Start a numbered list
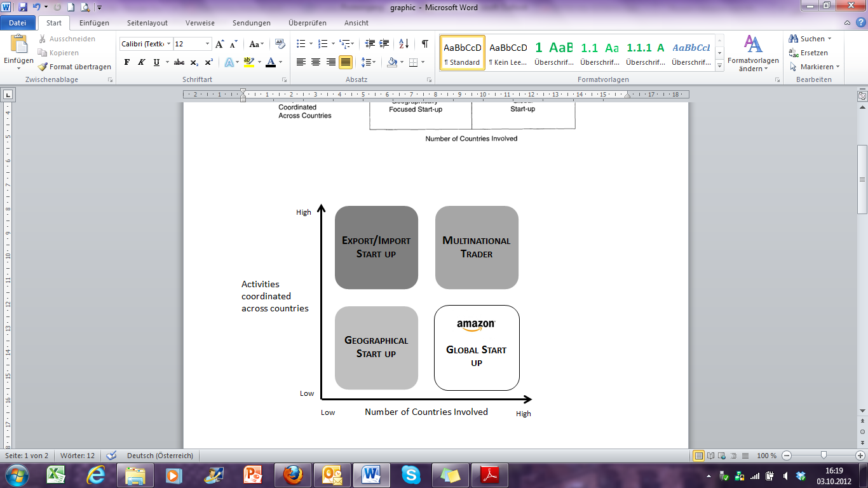 pyautogui.click(x=322, y=44)
